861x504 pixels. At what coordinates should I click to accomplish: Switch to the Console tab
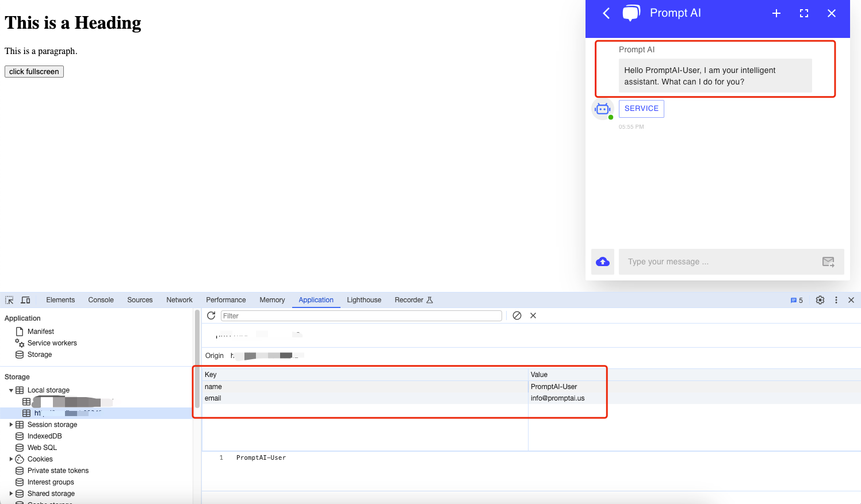coord(101,300)
